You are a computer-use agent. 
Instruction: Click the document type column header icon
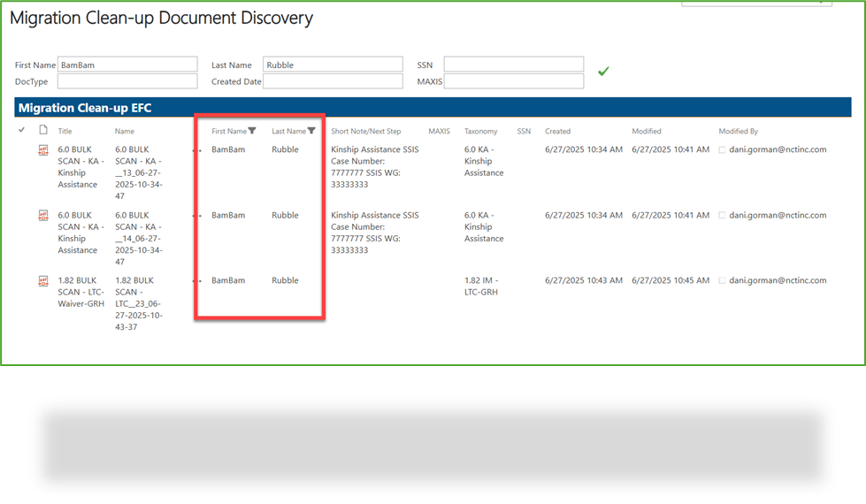[43, 130]
